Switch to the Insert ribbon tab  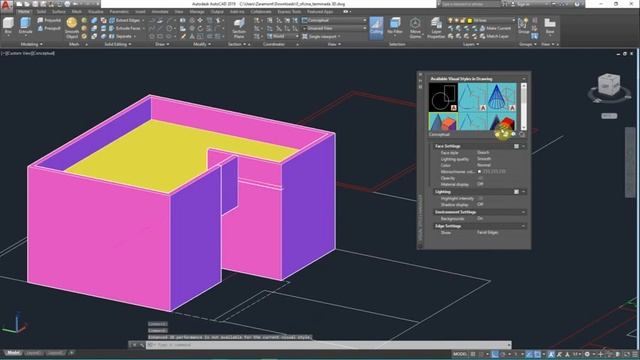(x=140, y=12)
